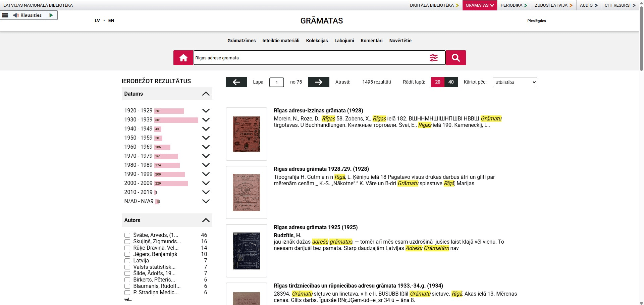Open the Grāmatas top navigation dropdown

[480, 5]
